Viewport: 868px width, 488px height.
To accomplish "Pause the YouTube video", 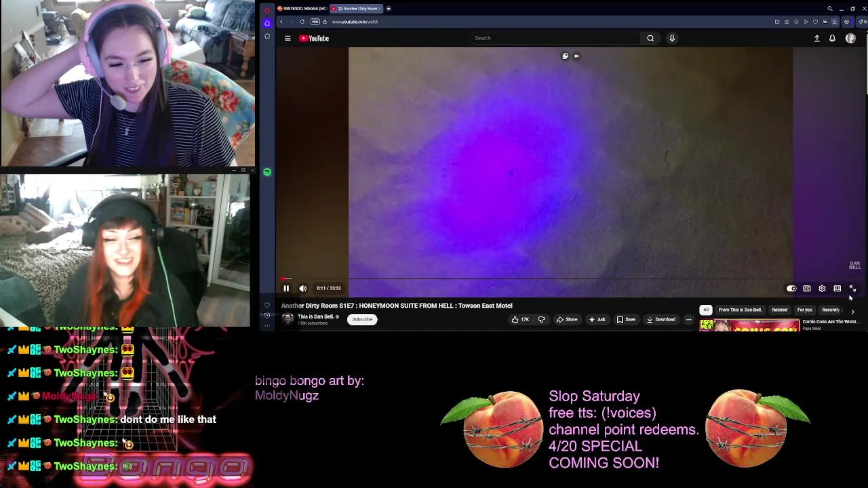I will point(286,288).
